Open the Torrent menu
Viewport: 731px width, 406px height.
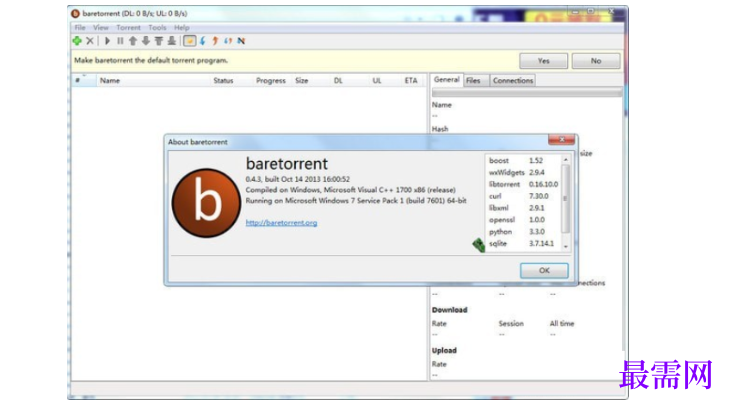(128, 28)
